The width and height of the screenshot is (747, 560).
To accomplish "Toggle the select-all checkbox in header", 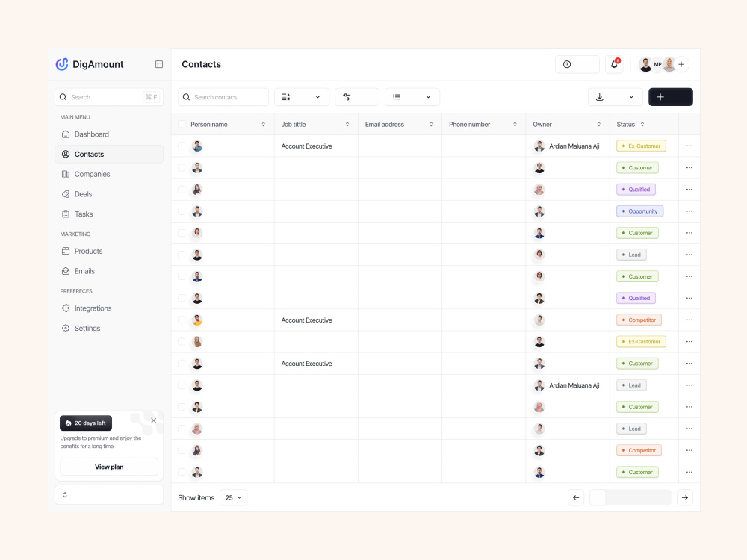I will [182, 124].
